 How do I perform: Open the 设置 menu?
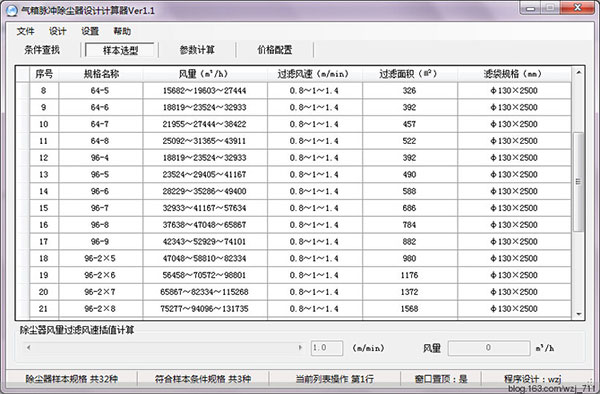[90, 31]
